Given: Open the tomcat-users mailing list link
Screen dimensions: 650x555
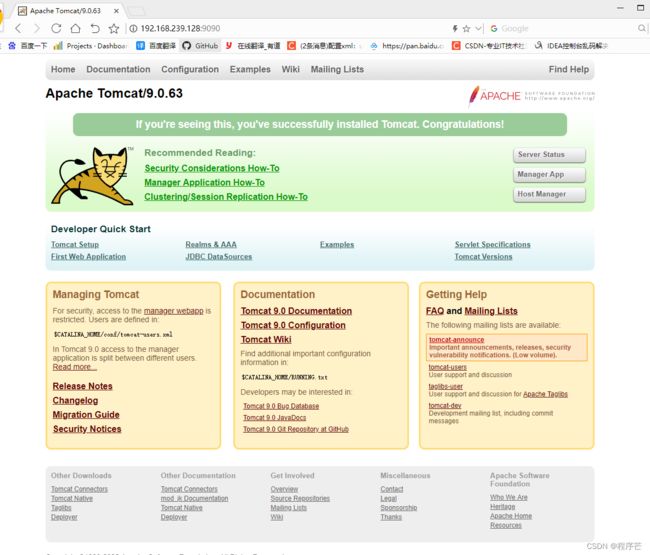Looking at the screenshot, I should pyautogui.click(x=447, y=367).
